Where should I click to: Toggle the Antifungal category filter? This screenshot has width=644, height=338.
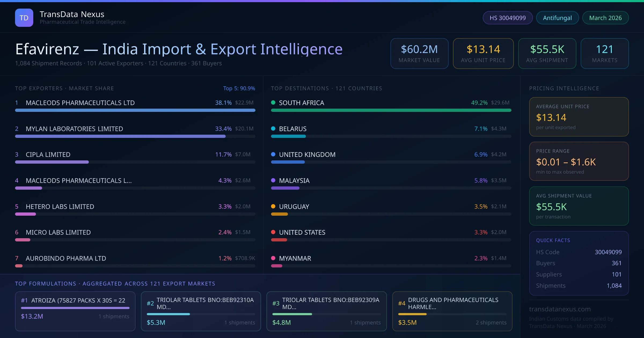pos(557,17)
